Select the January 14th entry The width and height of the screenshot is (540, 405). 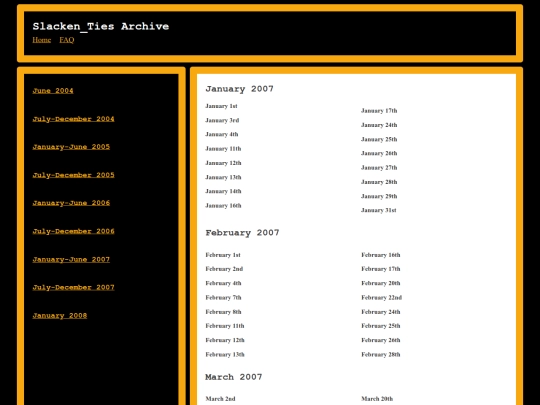223,191
